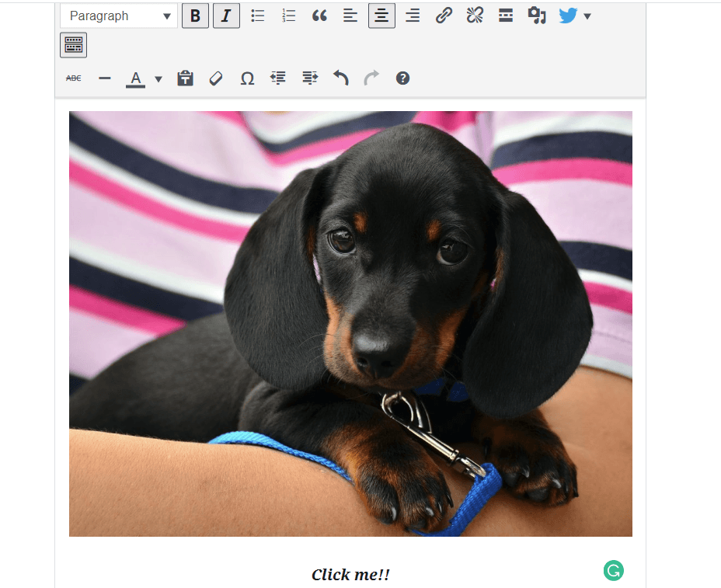Clear formatting with the eraser icon
The height and width of the screenshot is (588, 721).
tap(216, 78)
